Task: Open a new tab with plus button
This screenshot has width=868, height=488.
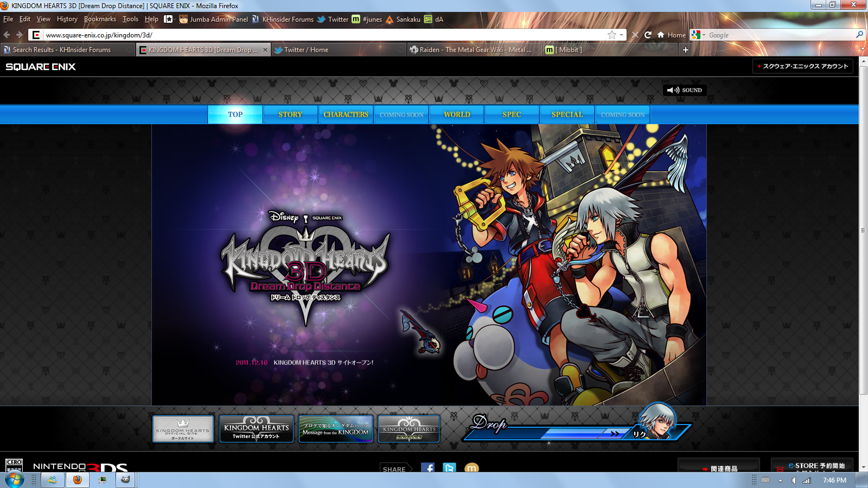Action: coord(686,49)
